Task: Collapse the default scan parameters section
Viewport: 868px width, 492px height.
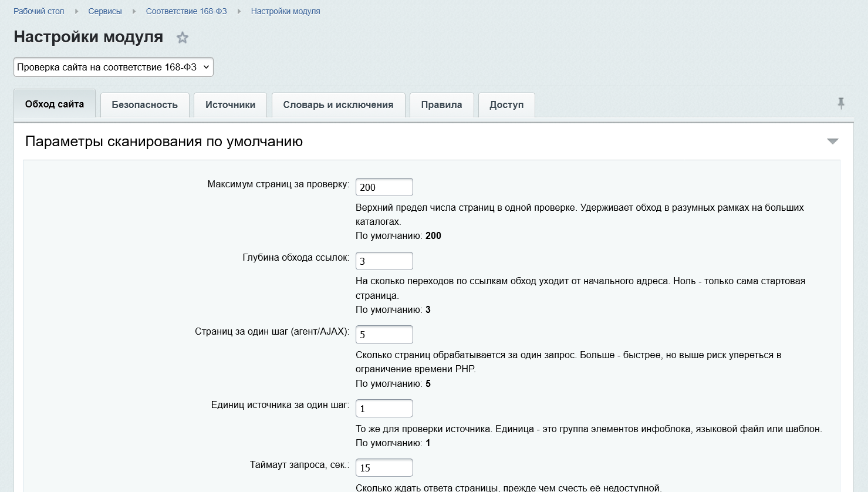Action: click(832, 141)
